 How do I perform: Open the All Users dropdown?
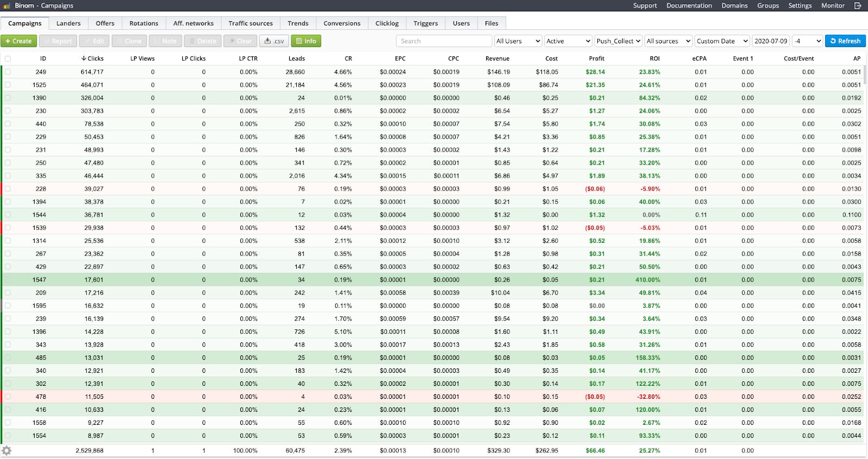click(518, 41)
